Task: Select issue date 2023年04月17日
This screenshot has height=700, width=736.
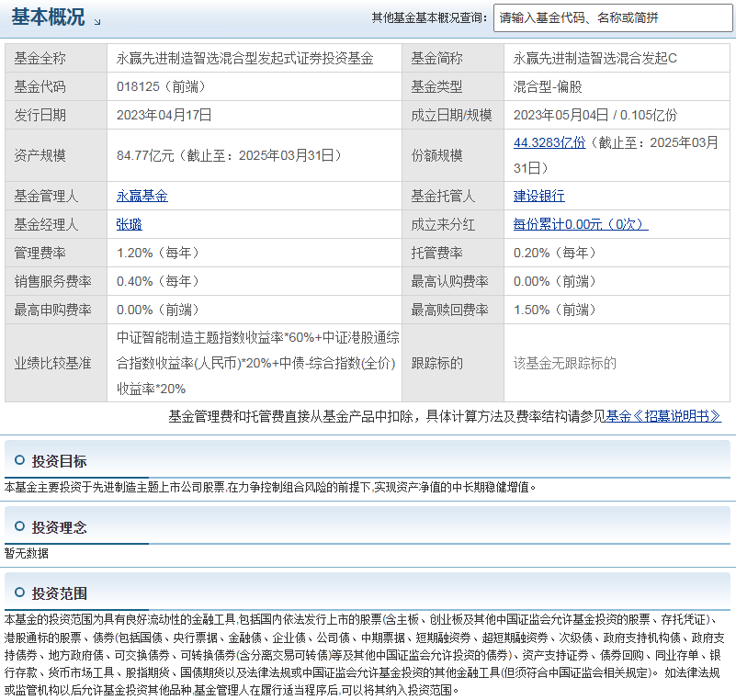Action: tap(164, 115)
